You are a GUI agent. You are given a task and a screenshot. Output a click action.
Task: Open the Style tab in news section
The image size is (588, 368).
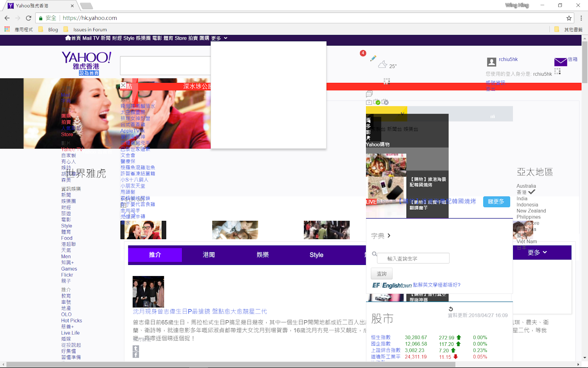(x=316, y=255)
